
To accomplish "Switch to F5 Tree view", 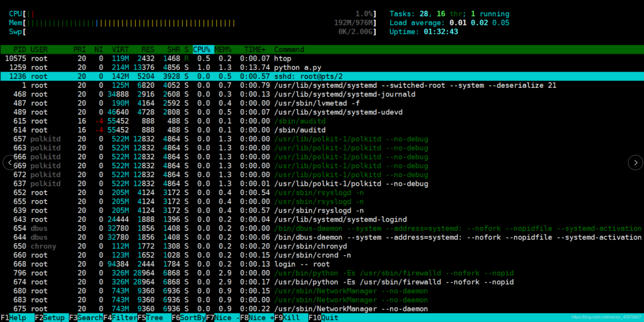I will pos(154,318).
